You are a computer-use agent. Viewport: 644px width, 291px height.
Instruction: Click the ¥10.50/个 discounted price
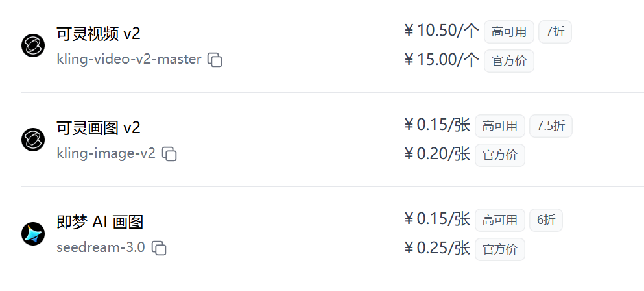point(442,31)
